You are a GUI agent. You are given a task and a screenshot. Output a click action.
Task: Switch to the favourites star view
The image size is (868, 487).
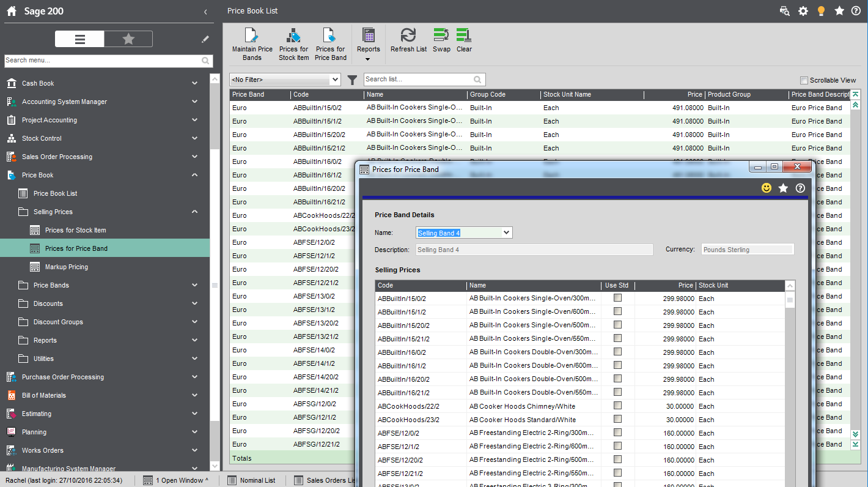point(128,39)
